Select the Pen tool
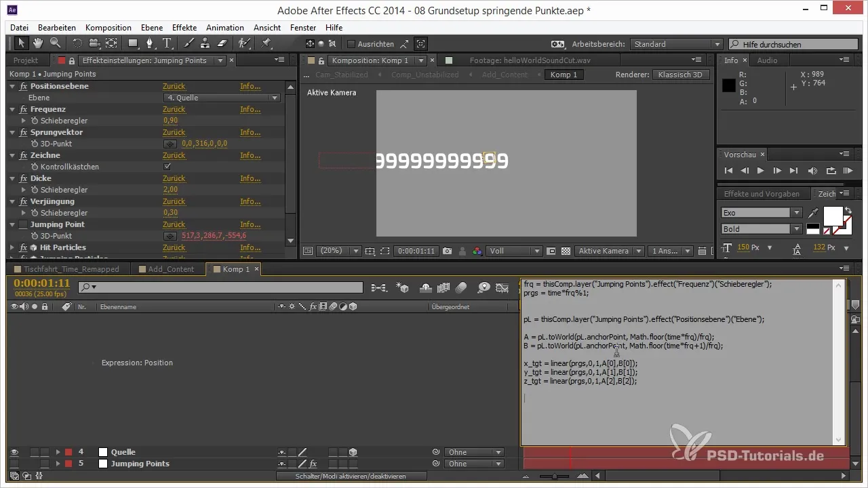Screen dimensions: 868x488 coord(151,43)
